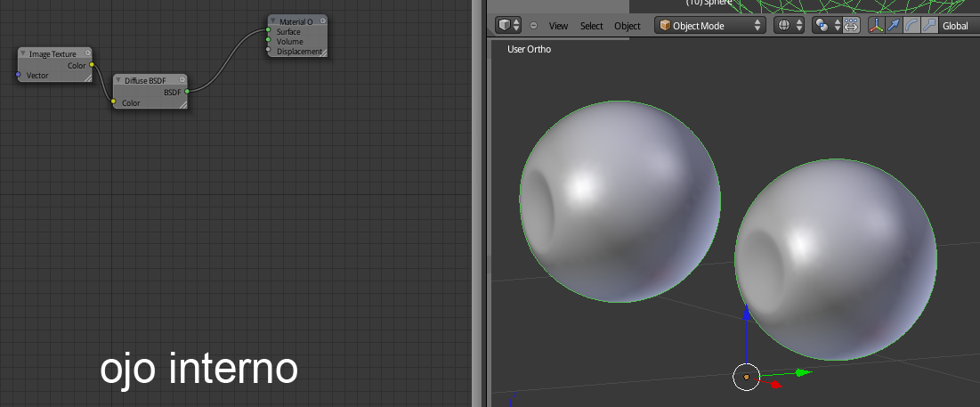Click the blue Z-axis manipulator arrow
980x407 pixels.
point(746,313)
